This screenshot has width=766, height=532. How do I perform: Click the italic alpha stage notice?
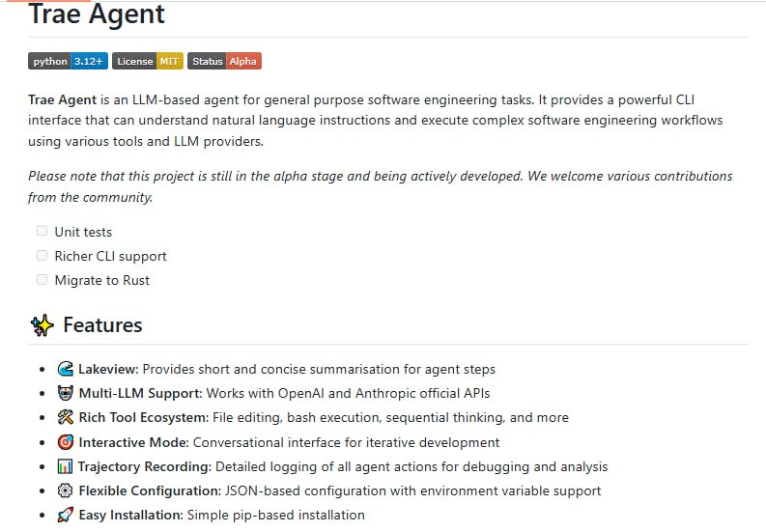point(380,176)
